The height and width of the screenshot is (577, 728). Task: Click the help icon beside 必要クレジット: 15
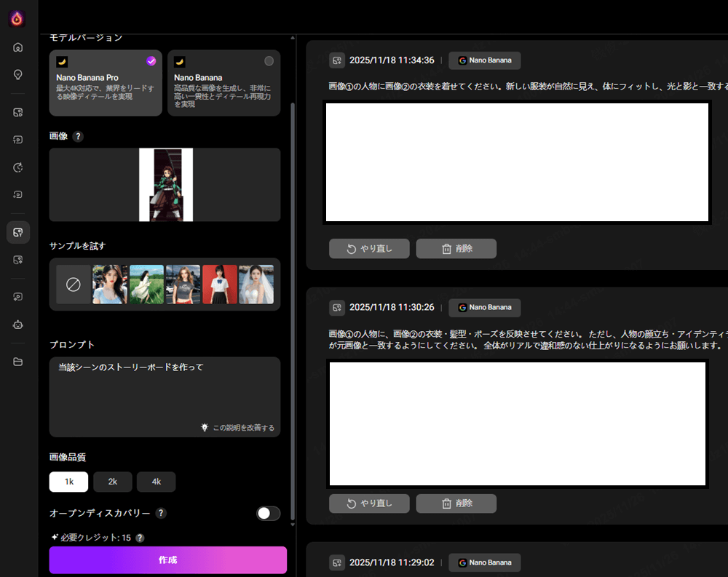click(x=139, y=538)
